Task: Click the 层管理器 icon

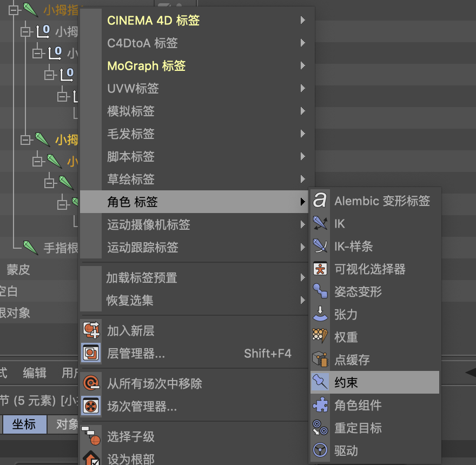Action: pos(91,353)
